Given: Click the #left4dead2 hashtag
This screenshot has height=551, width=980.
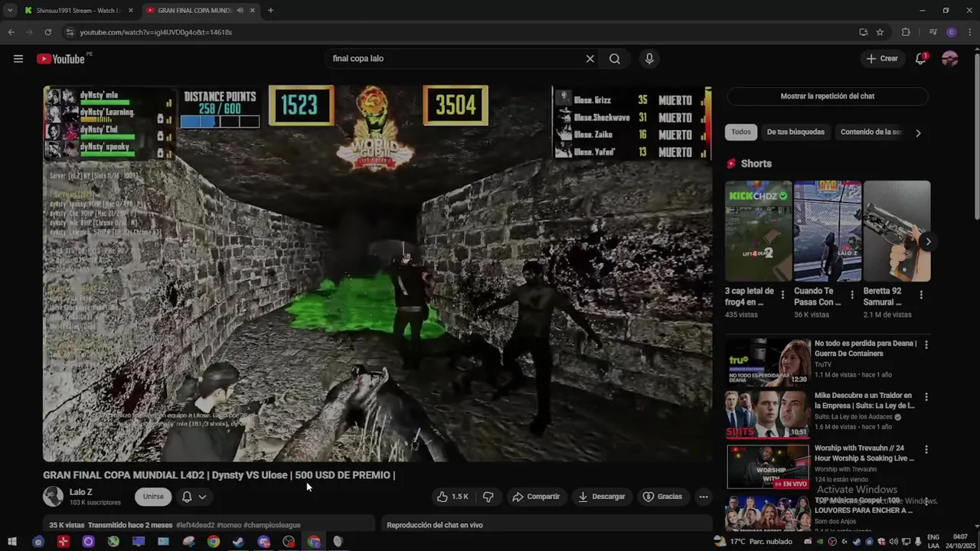Looking at the screenshot, I should pyautogui.click(x=195, y=525).
